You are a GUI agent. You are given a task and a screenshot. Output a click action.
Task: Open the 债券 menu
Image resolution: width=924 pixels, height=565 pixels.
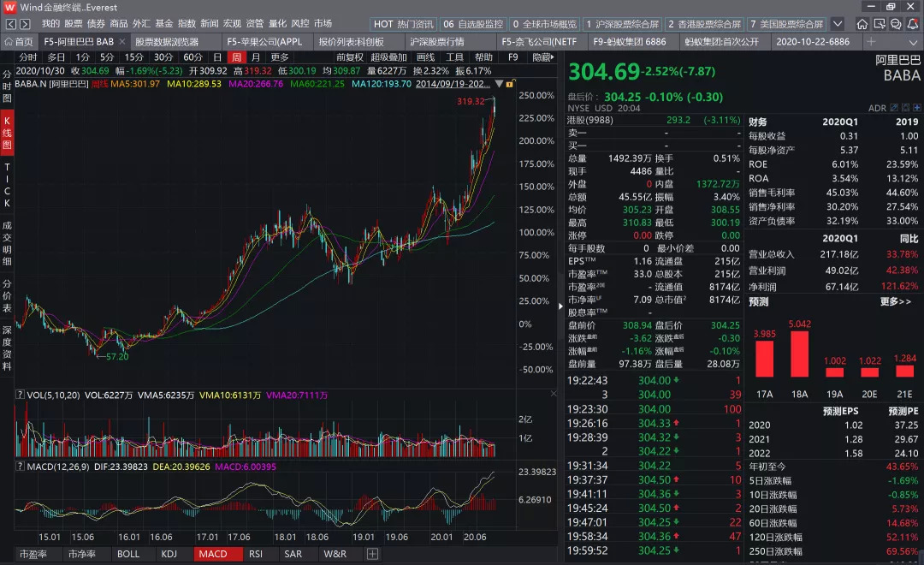(x=96, y=24)
